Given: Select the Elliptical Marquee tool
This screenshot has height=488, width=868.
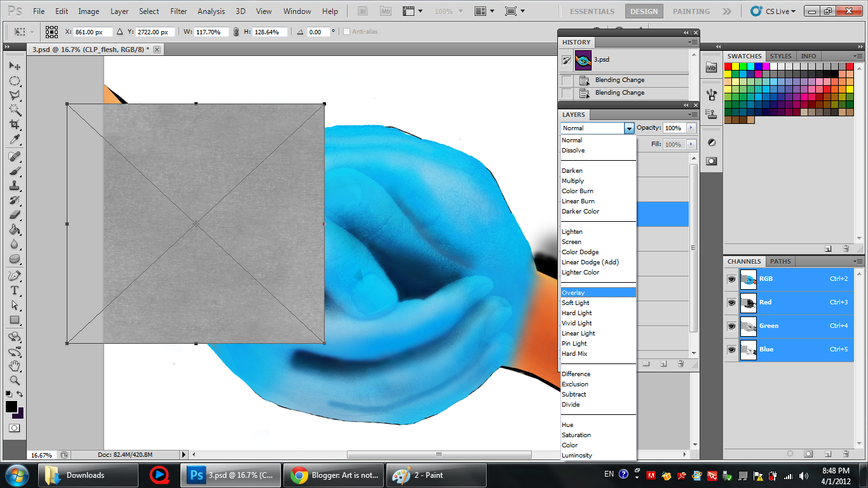Looking at the screenshot, I should 14,81.
